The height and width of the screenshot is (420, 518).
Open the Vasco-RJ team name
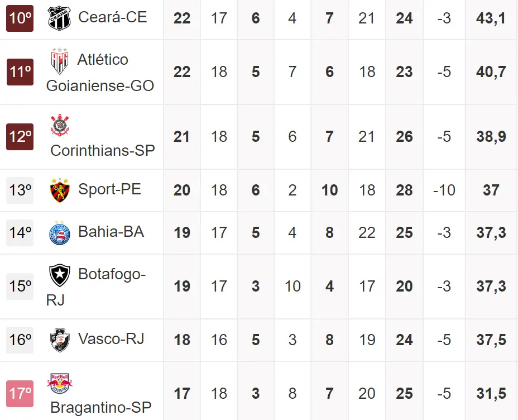111,339
